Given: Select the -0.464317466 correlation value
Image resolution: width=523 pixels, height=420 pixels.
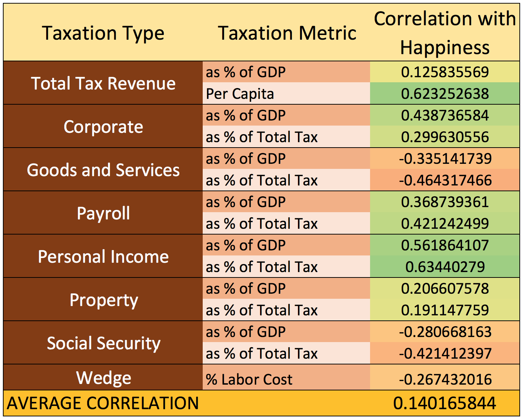Looking at the screenshot, I should pyautogui.click(x=445, y=180).
